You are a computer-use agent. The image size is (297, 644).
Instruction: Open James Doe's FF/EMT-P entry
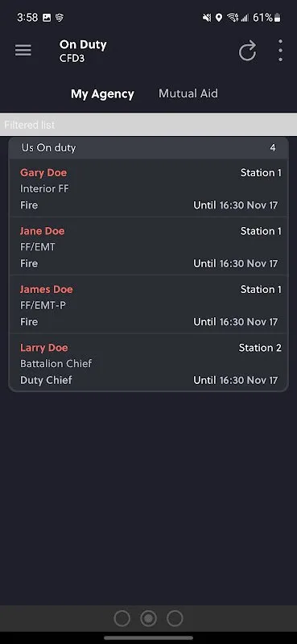tap(148, 305)
